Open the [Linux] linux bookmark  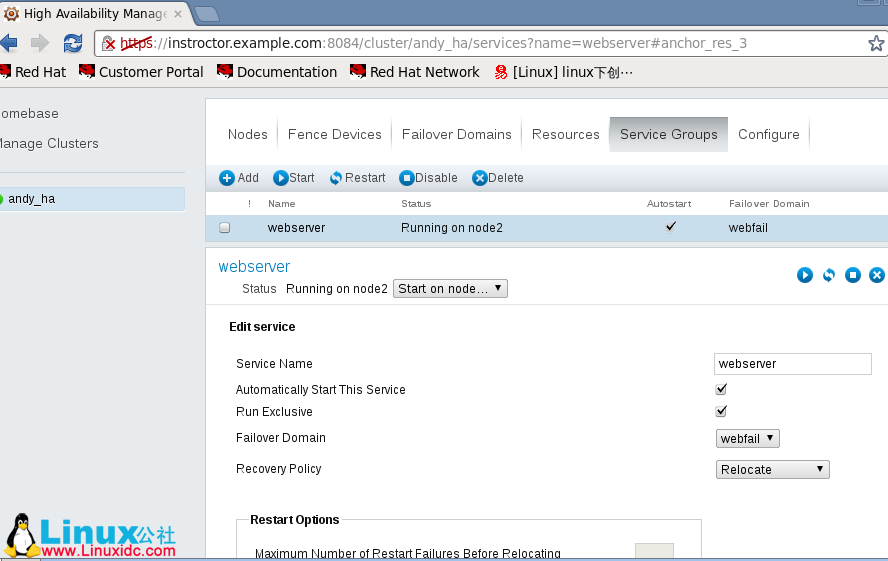tap(563, 72)
